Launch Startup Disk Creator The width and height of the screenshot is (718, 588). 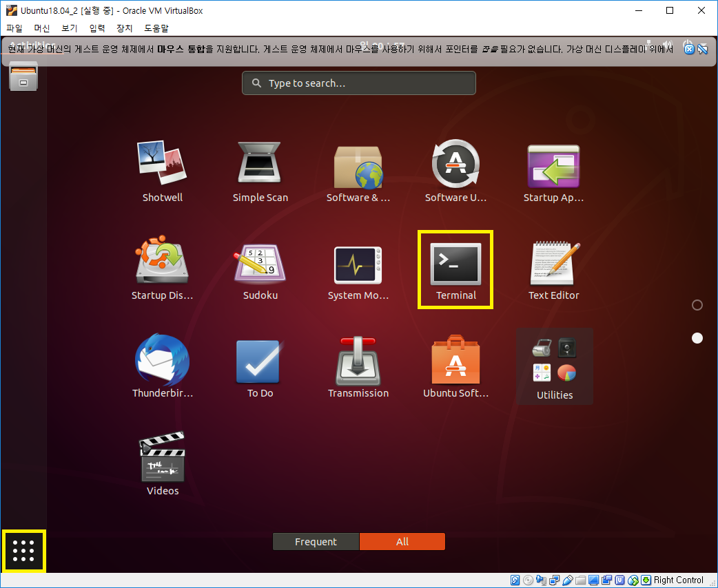pyautogui.click(x=162, y=269)
